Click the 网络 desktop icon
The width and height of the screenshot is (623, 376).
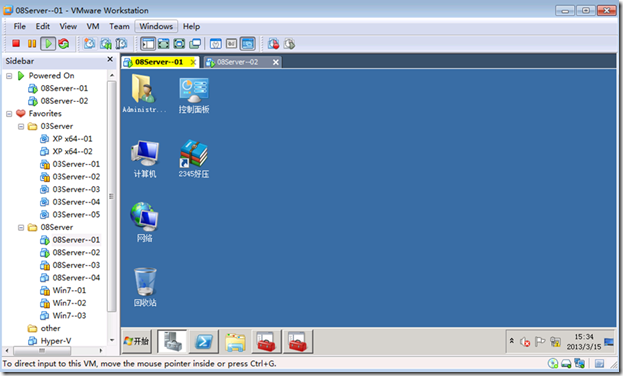(x=144, y=222)
